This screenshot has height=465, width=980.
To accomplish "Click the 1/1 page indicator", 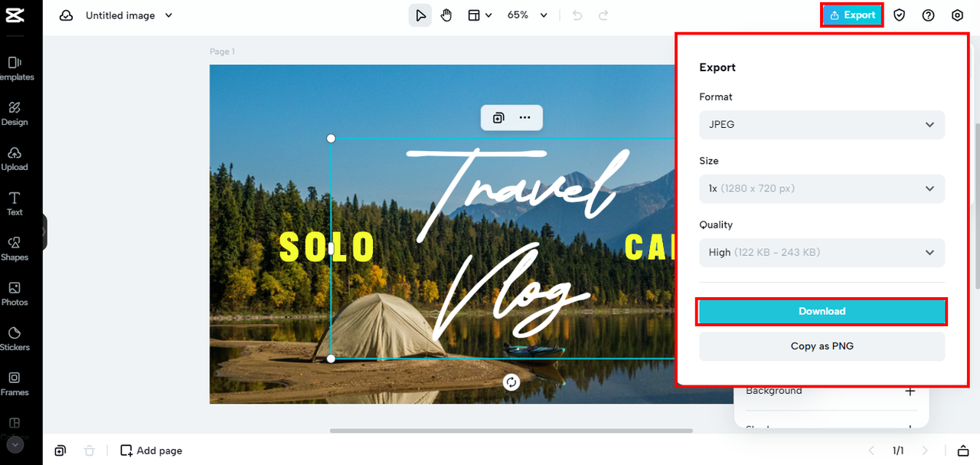I will click(898, 450).
